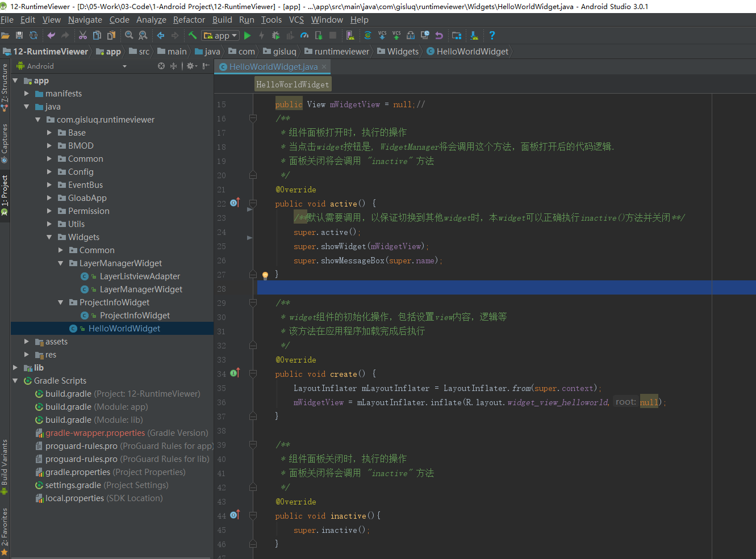
Task: Click the Debug app bug icon
Action: point(276,35)
